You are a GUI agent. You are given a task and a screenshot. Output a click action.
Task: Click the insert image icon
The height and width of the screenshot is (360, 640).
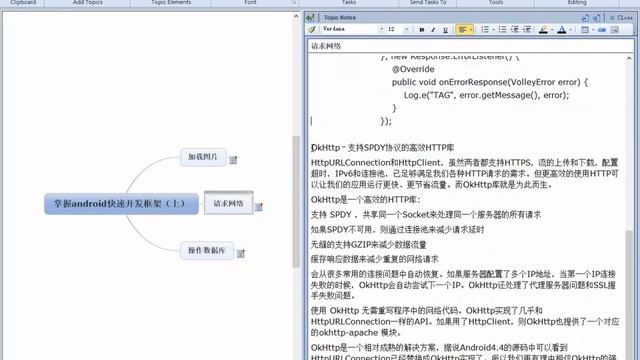pyautogui.click(x=615, y=29)
